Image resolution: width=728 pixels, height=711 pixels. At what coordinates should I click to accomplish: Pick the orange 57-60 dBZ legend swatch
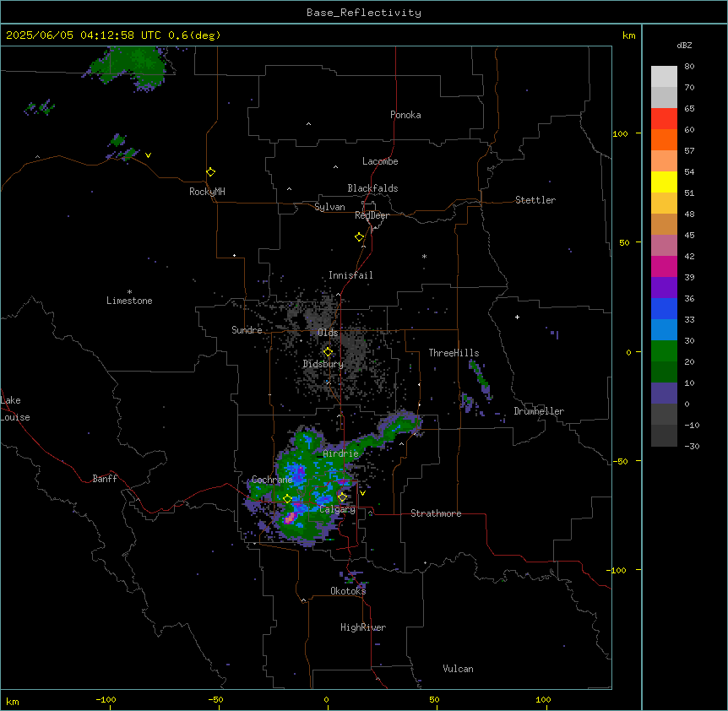[664, 139]
